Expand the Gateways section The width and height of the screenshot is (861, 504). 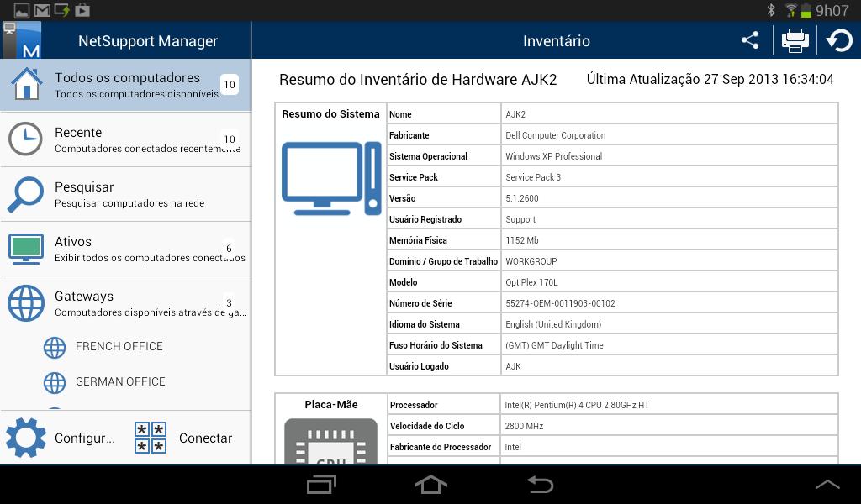pos(126,304)
